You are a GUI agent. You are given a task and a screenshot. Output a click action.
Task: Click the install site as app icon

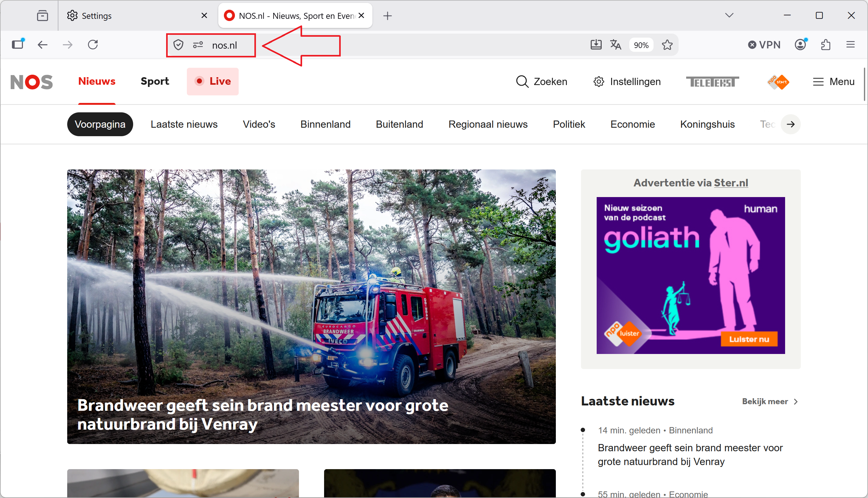[x=596, y=45]
